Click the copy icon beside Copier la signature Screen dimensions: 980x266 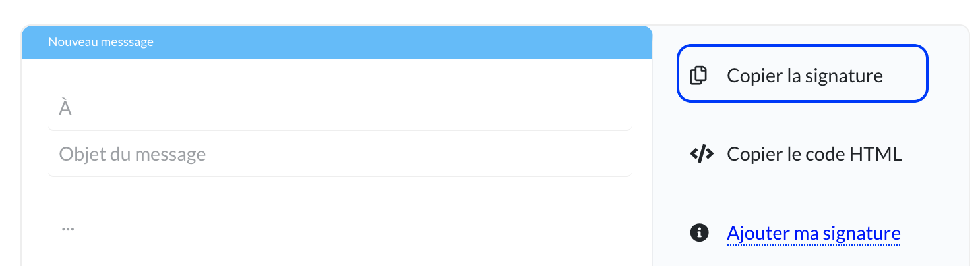click(698, 75)
